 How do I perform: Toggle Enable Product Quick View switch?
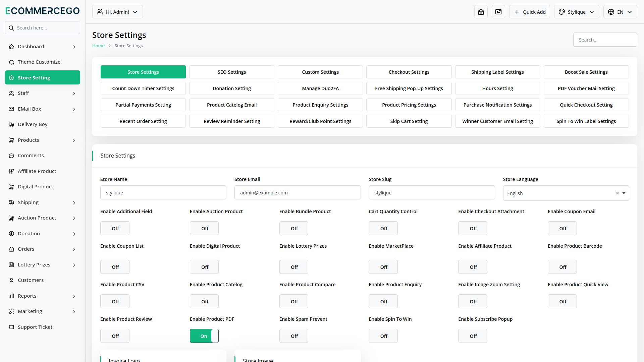tap(562, 301)
